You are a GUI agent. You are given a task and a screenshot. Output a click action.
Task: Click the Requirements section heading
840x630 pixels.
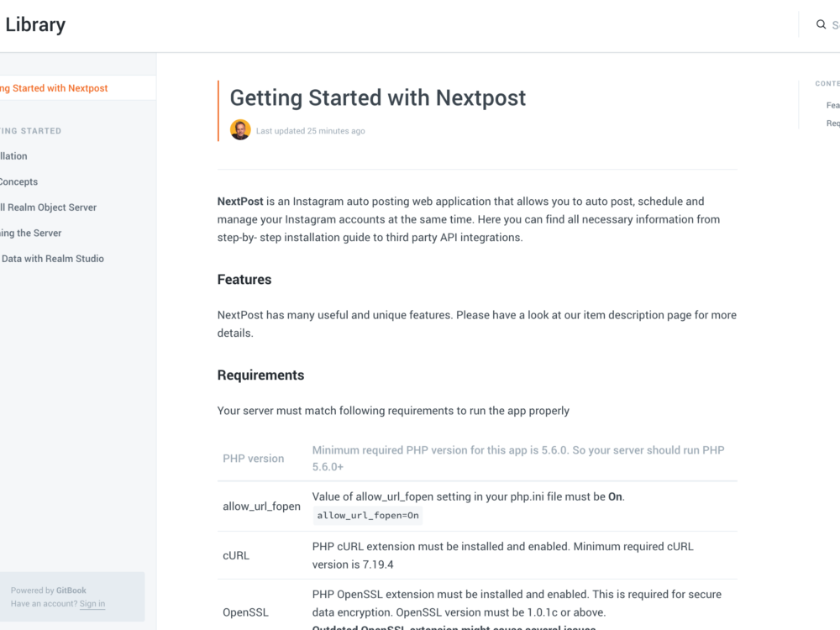pyautogui.click(x=260, y=375)
